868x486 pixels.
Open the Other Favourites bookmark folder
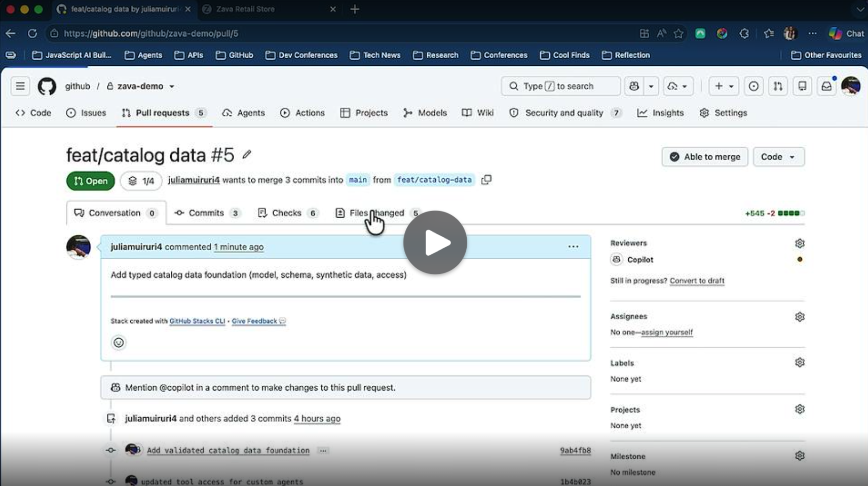click(826, 55)
